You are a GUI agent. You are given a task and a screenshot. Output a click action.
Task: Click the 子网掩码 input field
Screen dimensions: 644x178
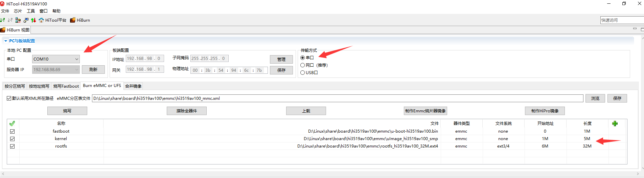pos(209,59)
